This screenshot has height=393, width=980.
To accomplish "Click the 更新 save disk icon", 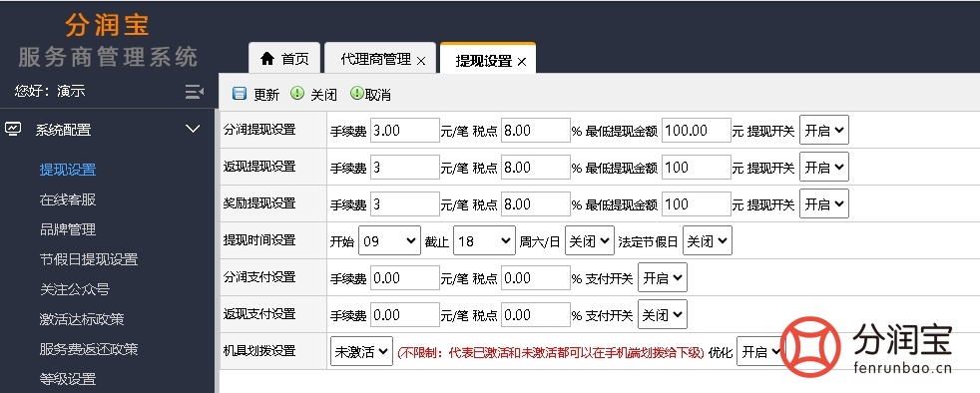I will tap(240, 95).
